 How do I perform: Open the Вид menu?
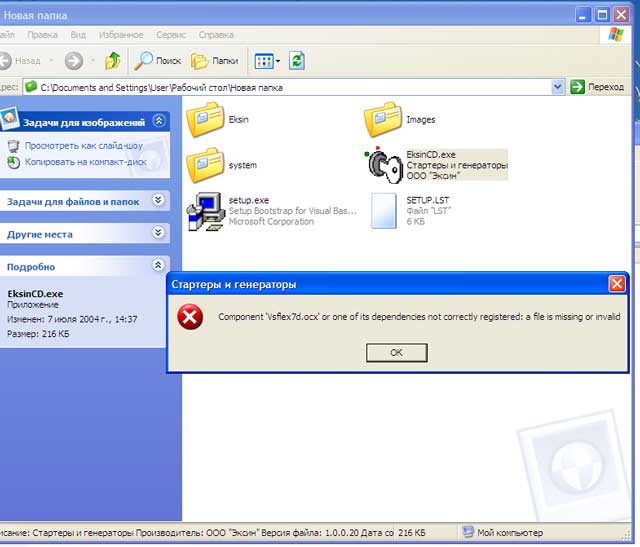click(x=78, y=35)
